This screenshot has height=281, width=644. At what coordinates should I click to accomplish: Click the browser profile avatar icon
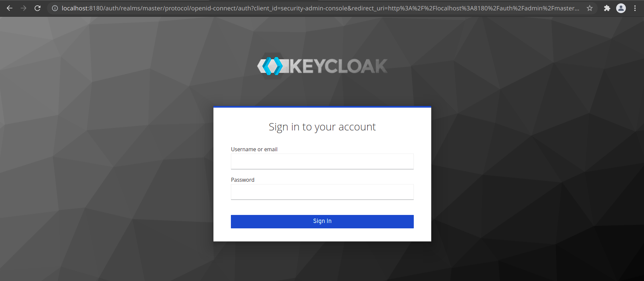point(621,8)
